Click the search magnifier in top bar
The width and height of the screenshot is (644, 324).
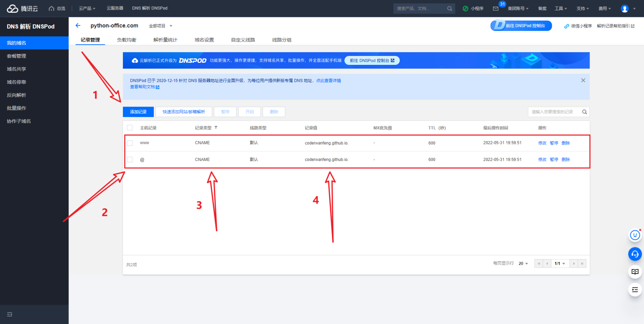coord(450,8)
